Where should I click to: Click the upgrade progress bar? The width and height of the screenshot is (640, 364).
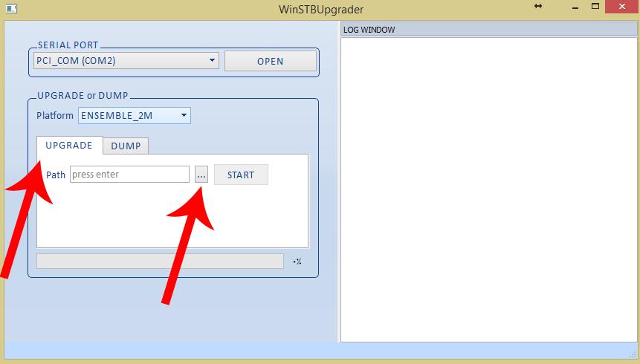click(160, 261)
